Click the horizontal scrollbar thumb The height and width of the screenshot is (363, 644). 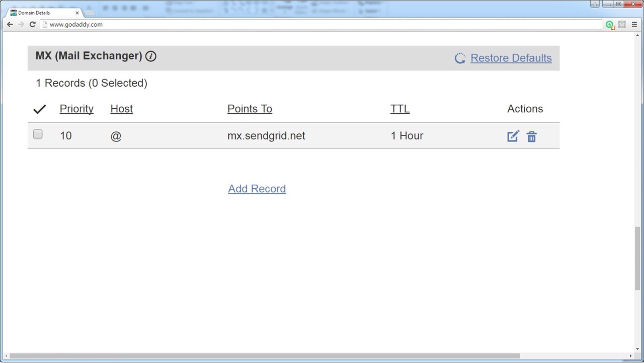[265, 356]
